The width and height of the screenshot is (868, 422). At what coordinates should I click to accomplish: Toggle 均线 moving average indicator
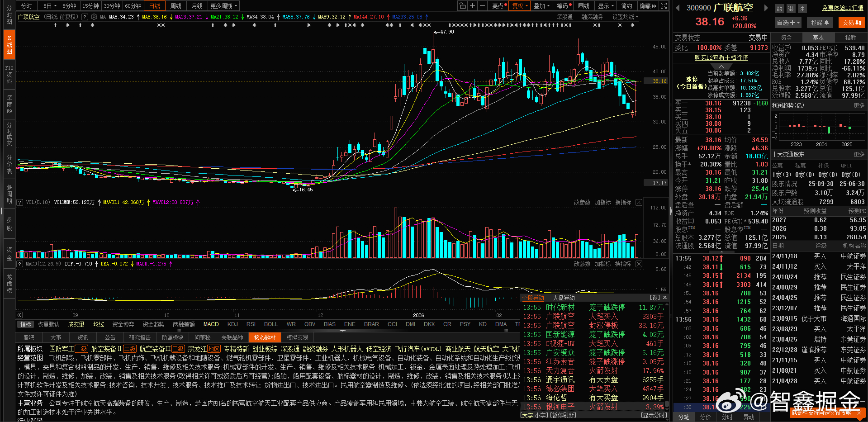98,324
